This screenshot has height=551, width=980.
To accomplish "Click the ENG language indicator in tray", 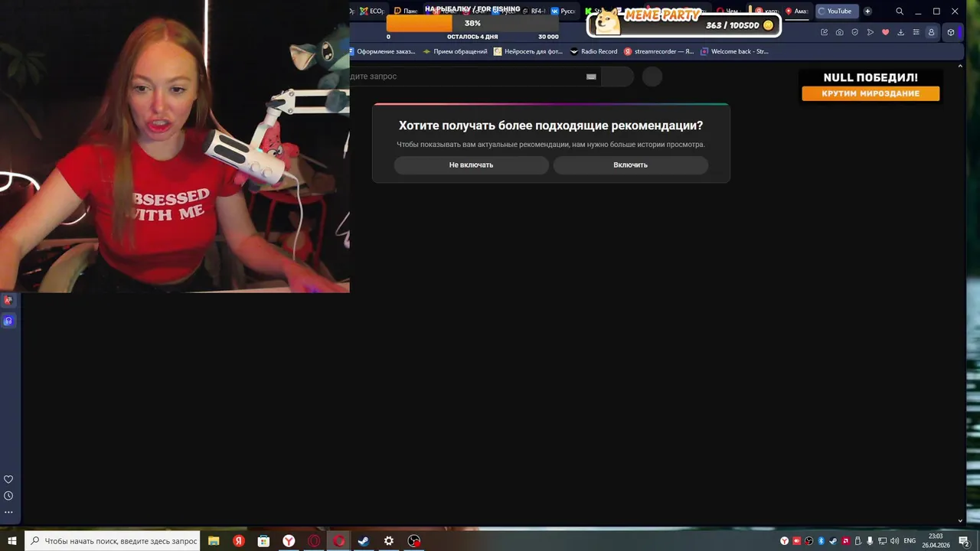I will [x=910, y=541].
